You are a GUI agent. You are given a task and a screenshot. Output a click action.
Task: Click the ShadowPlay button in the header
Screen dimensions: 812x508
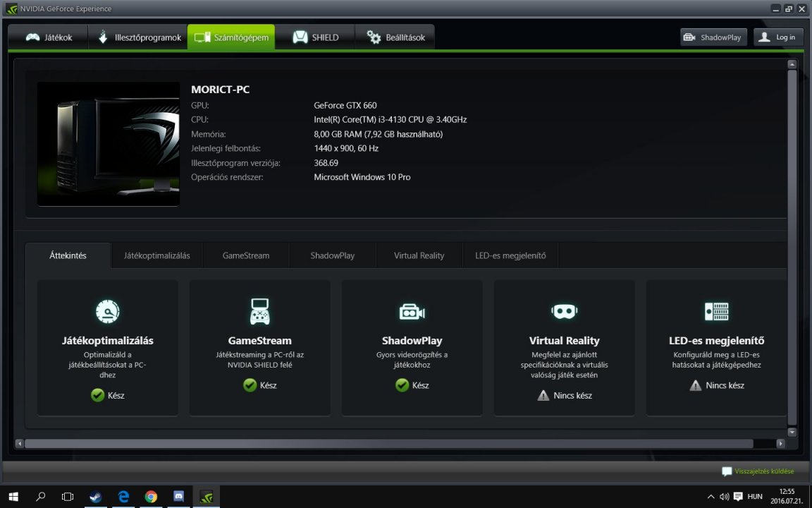(x=713, y=37)
